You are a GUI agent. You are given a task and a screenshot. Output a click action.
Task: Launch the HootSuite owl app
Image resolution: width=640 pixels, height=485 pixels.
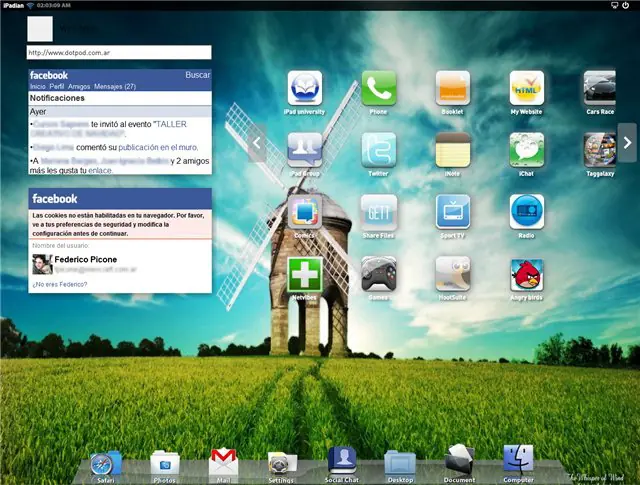[x=453, y=274]
